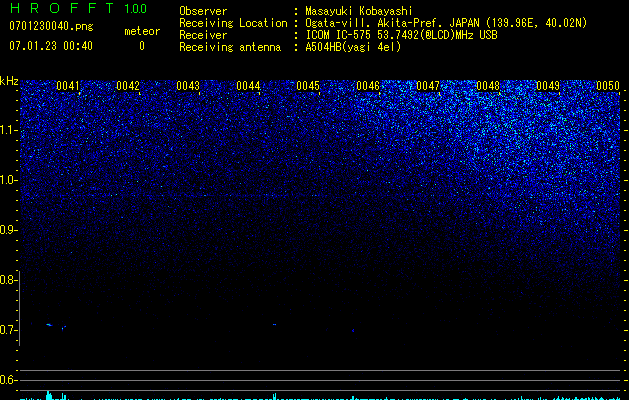The image size is (629, 400).
Task: Click the observer name Masayuki Kobayashi
Action: click(x=359, y=11)
